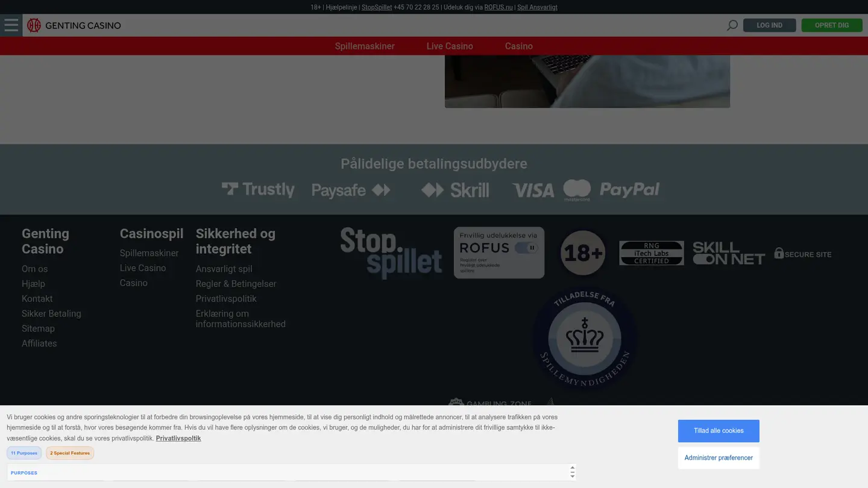Open the StopSpillet footer logo
The image size is (868, 488).
(391, 253)
